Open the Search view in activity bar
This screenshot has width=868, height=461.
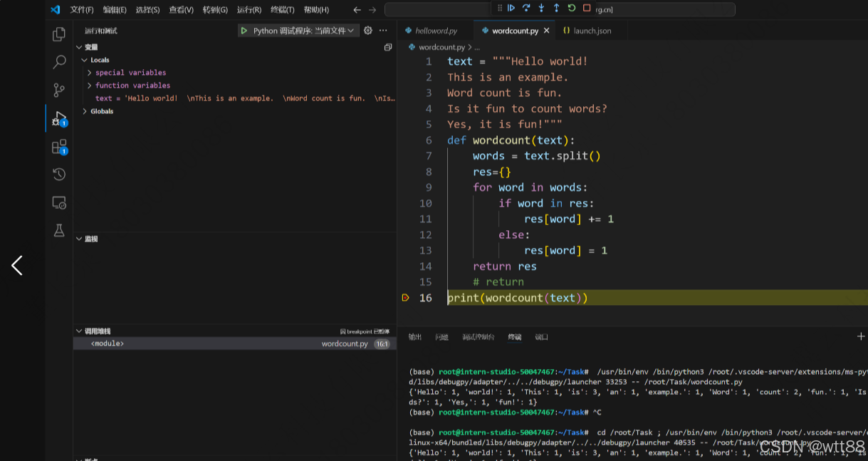point(59,62)
